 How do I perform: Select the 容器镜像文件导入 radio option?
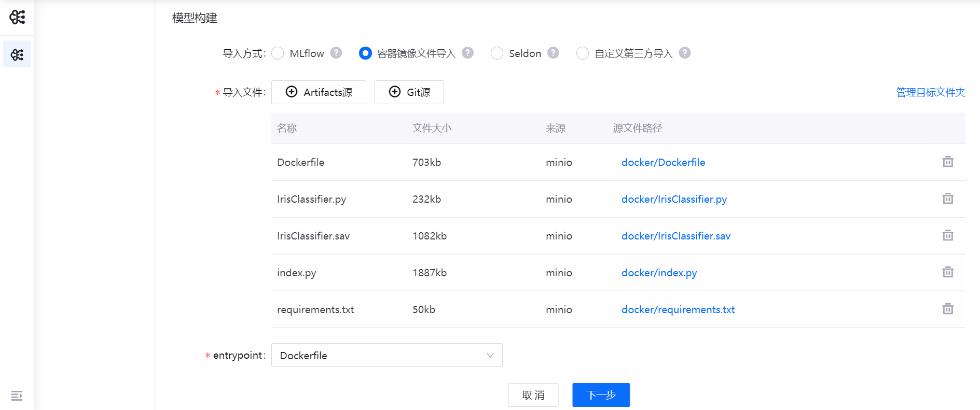pos(365,53)
